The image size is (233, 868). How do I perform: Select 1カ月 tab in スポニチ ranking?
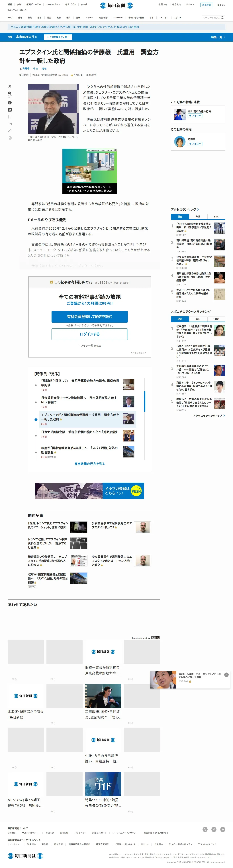pyautogui.click(x=216, y=319)
